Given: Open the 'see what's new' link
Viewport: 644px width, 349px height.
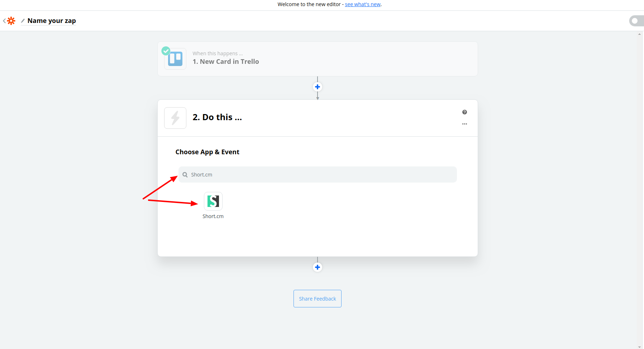Looking at the screenshot, I should coord(362,4).
